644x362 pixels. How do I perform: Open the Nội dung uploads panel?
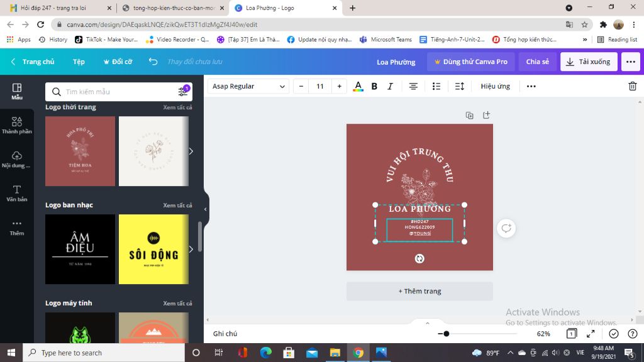tap(17, 159)
